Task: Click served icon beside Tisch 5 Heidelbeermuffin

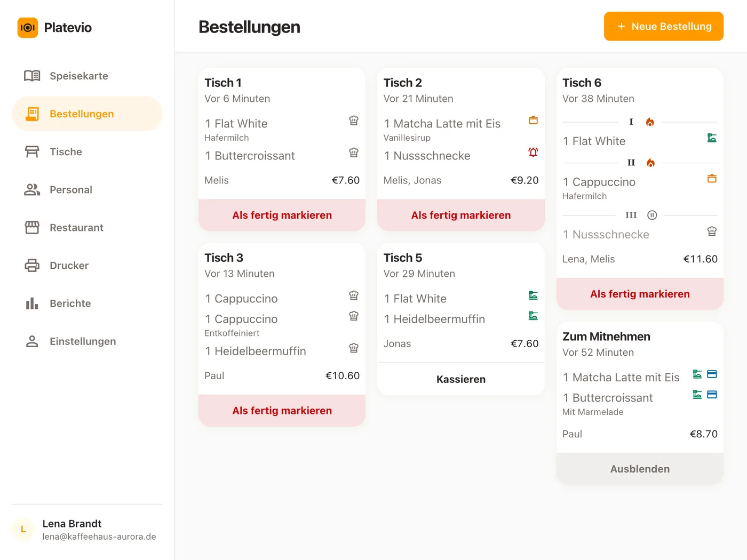Action: pos(533,316)
